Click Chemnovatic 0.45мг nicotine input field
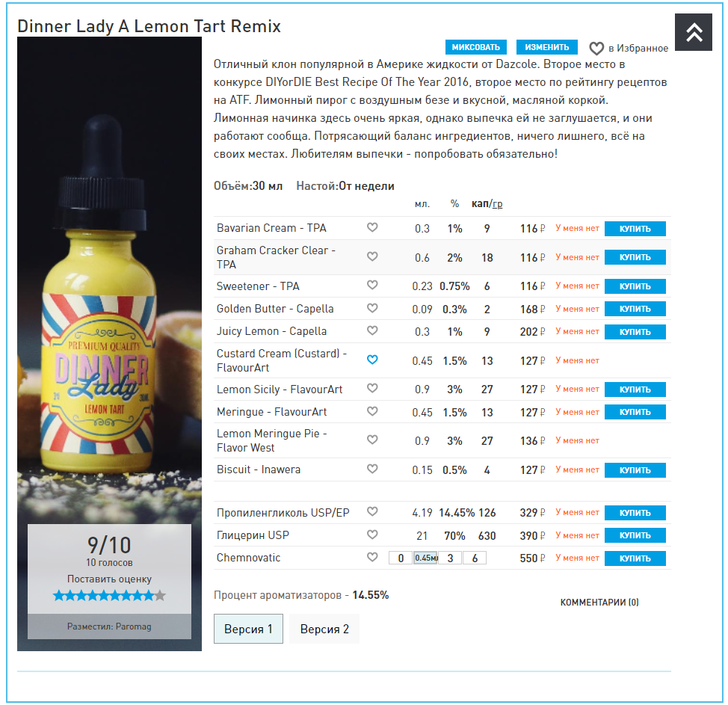Image resolution: width=728 pixels, height=705 pixels. (x=426, y=558)
